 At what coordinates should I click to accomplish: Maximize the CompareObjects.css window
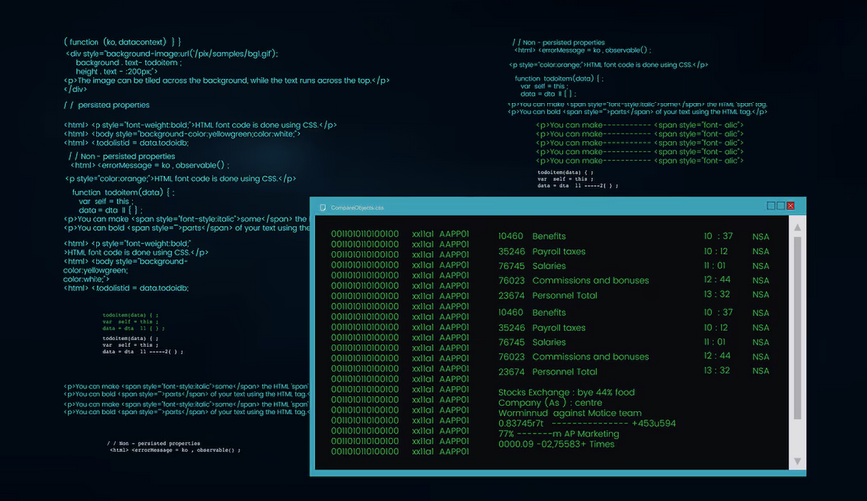pyautogui.click(x=781, y=206)
